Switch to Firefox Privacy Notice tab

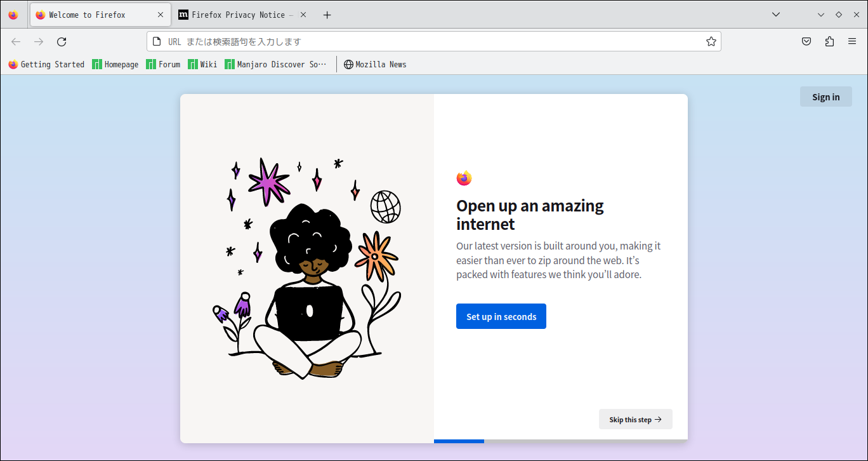point(244,15)
